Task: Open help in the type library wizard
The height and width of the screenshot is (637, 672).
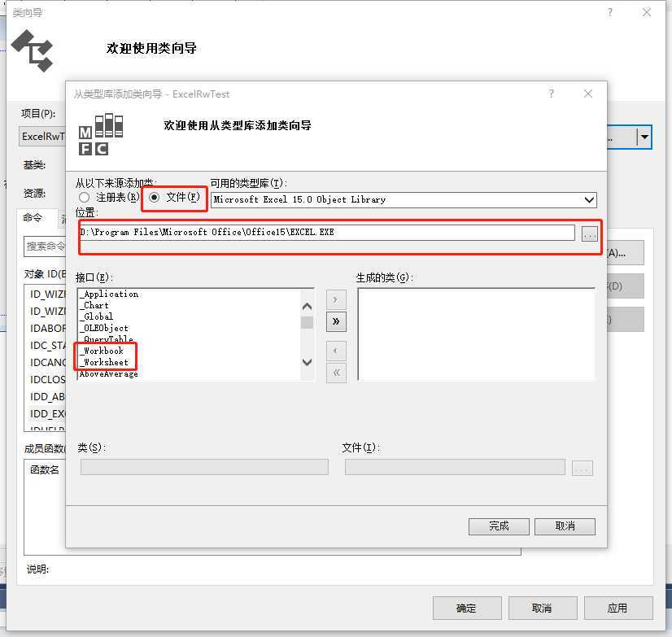Action: (551, 94)
